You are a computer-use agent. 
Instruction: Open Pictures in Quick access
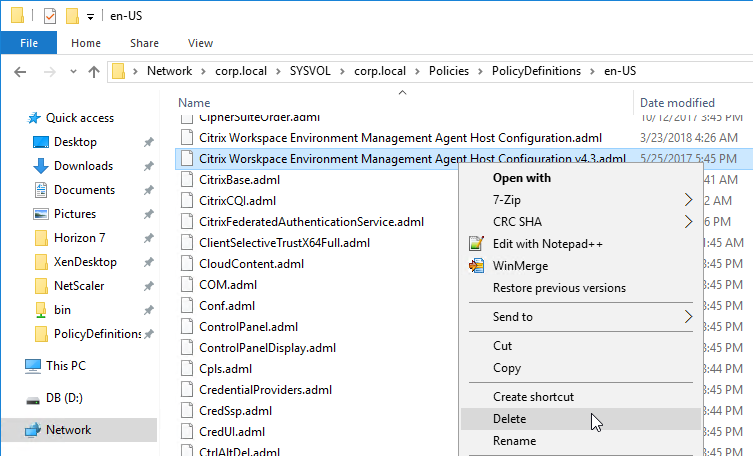pos(75,214)
